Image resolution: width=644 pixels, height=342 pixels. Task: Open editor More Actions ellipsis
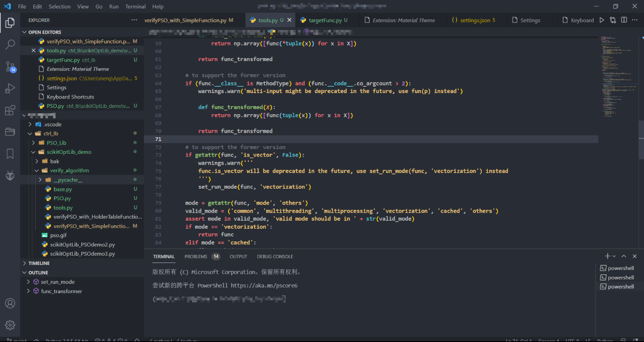tap(635, 19)
